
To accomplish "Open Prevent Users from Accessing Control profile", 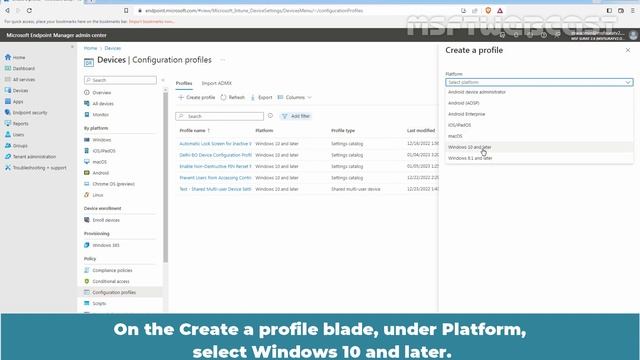I will [216, 178].
